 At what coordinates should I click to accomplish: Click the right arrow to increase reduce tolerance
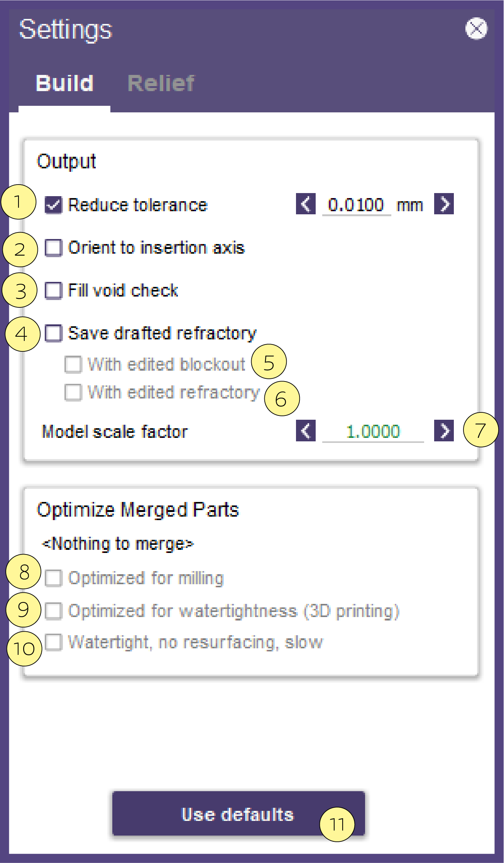tap(444, 204)
